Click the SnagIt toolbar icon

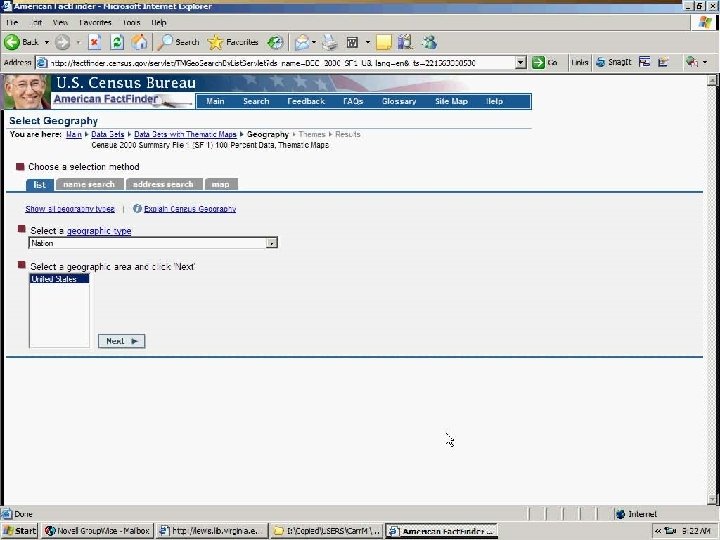600,62
